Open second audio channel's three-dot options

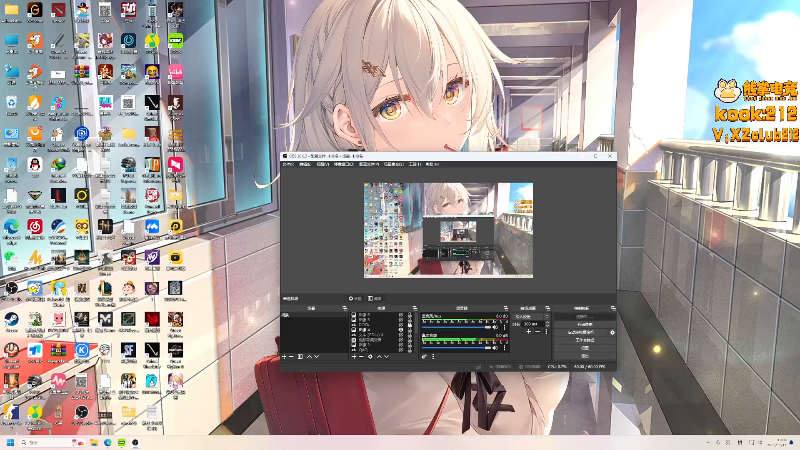[505, 347]
